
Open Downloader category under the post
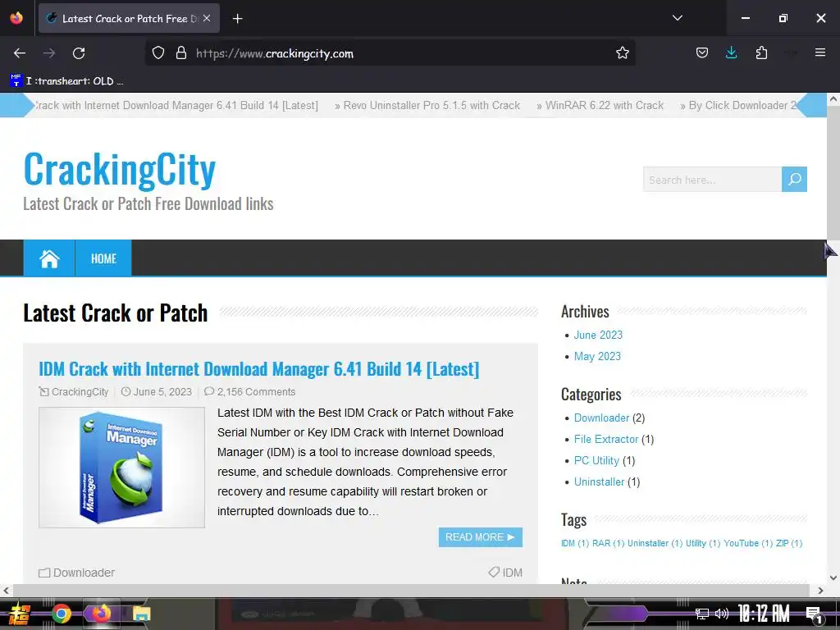coord(84,573)
